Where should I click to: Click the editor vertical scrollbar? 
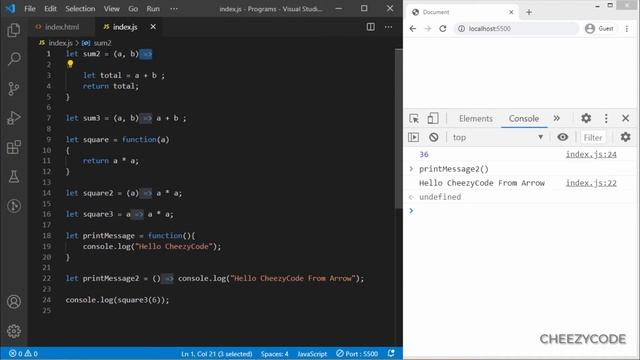pos(398,129)
